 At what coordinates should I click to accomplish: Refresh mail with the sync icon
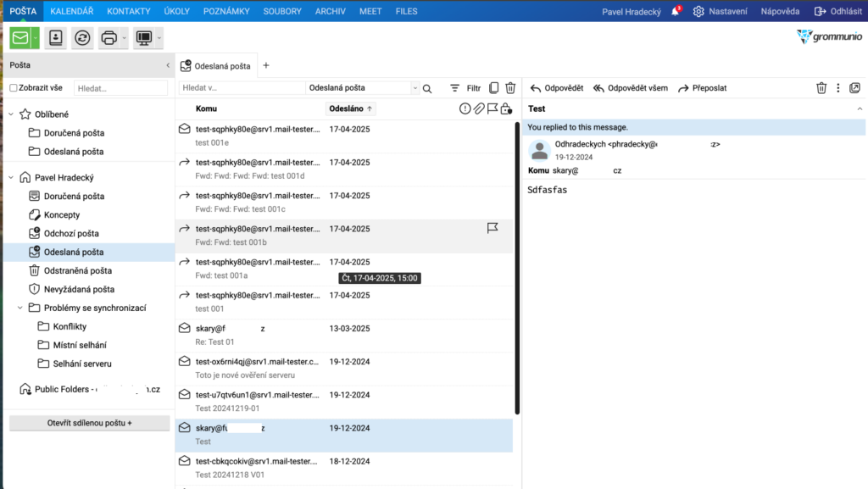(x=82, y=37)
